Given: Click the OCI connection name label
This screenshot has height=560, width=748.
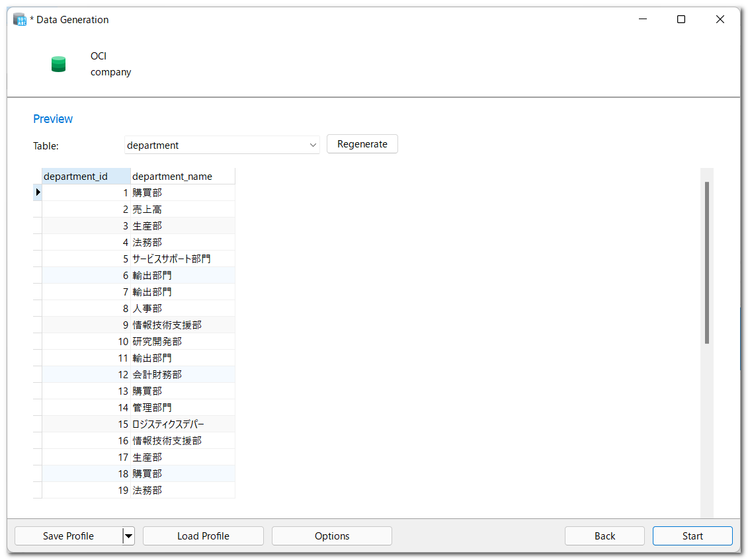Looking at the screenshot, I should pos(99,56).
